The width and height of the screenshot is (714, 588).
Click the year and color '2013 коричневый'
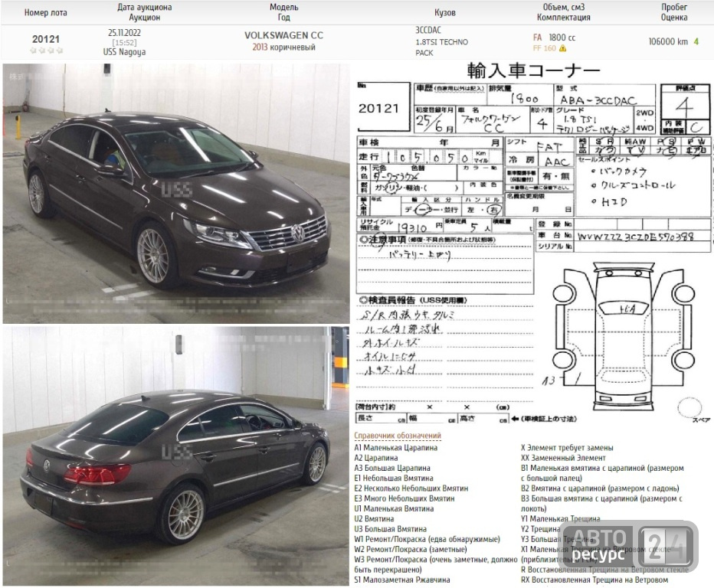283,47
